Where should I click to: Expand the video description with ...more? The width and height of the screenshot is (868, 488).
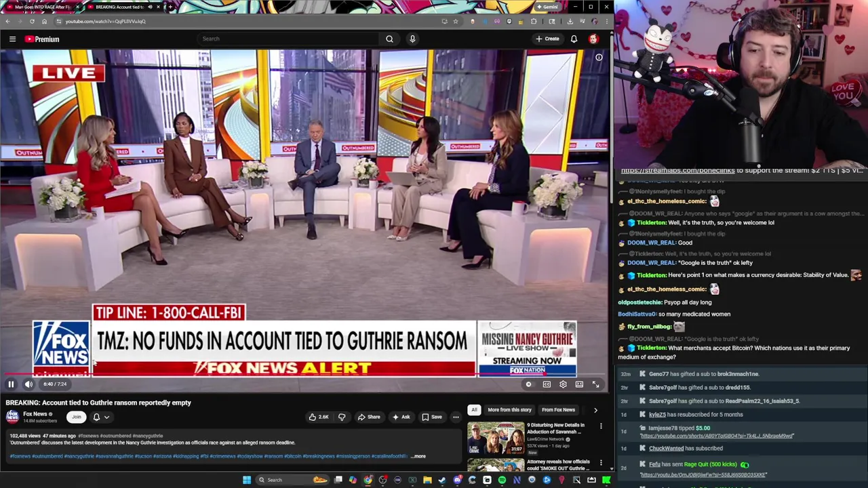coord(418,456)
